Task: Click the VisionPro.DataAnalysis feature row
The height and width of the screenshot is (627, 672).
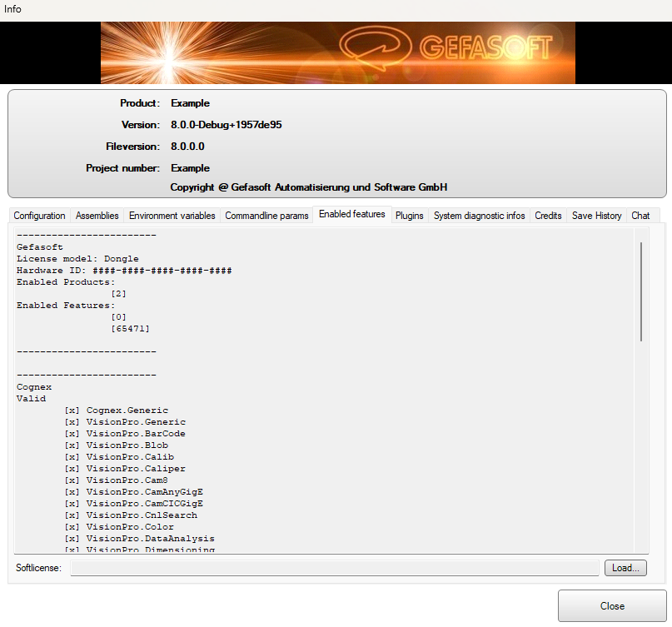Action: click(139, 538)
